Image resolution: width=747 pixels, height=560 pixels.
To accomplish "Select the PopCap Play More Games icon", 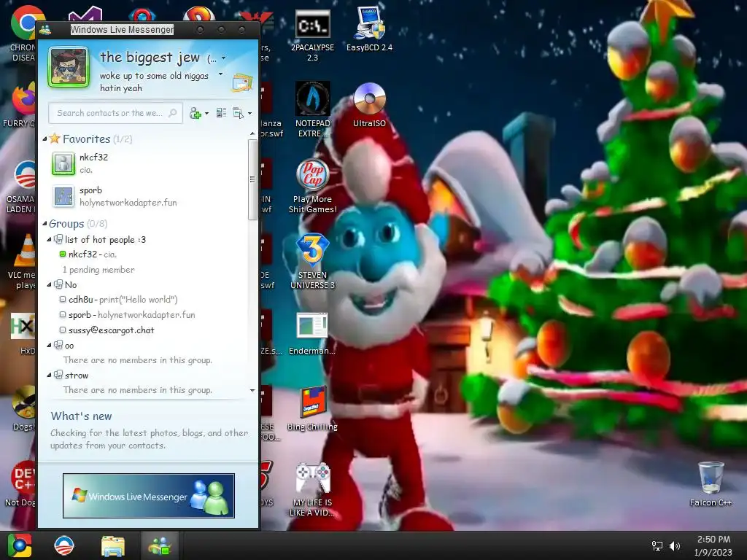I will click(312, 186).
